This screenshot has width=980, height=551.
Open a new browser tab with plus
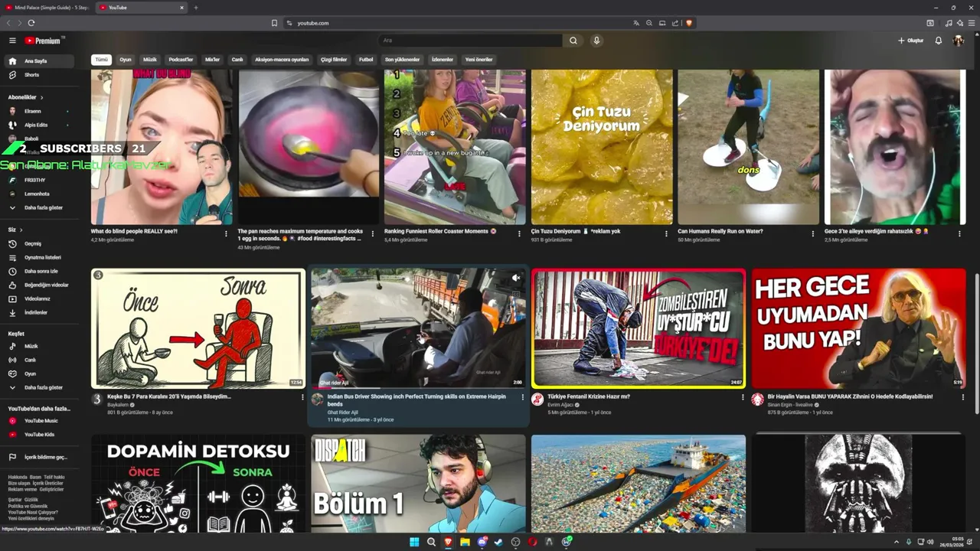pos(195,8)
